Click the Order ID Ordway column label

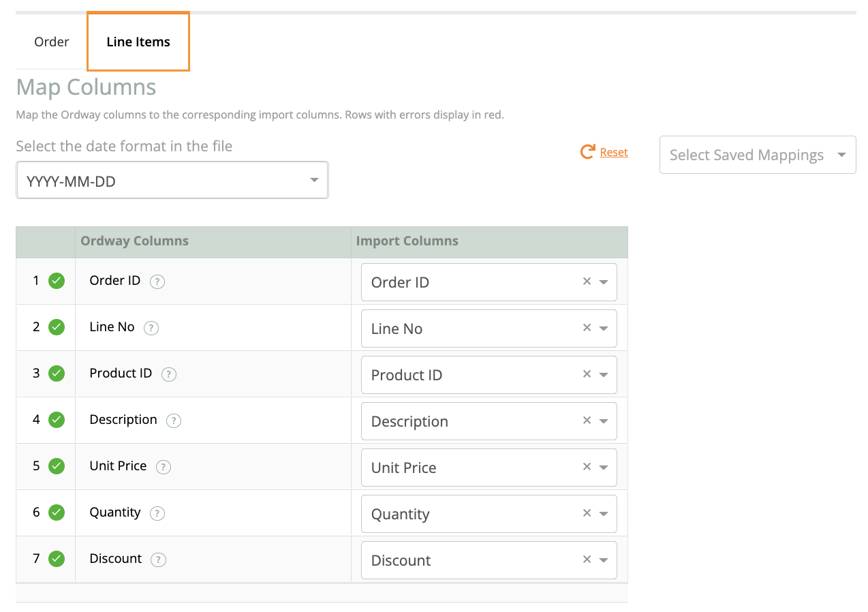(x=115, y=280)
